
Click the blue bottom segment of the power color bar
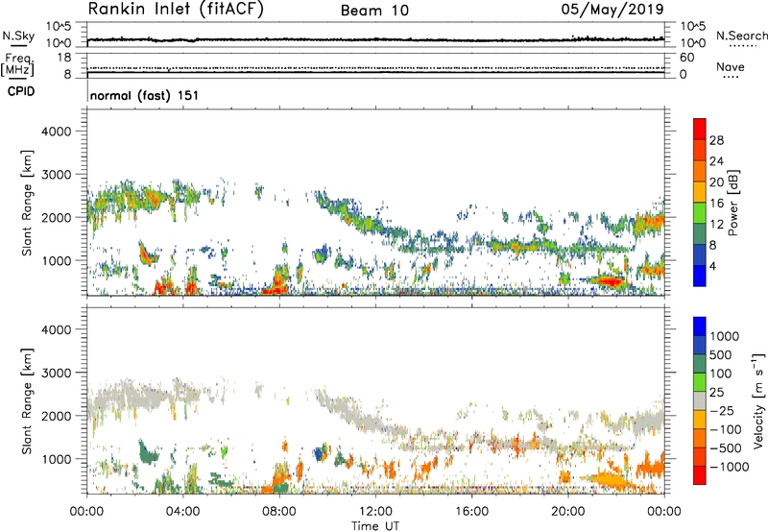pos(700,276)
